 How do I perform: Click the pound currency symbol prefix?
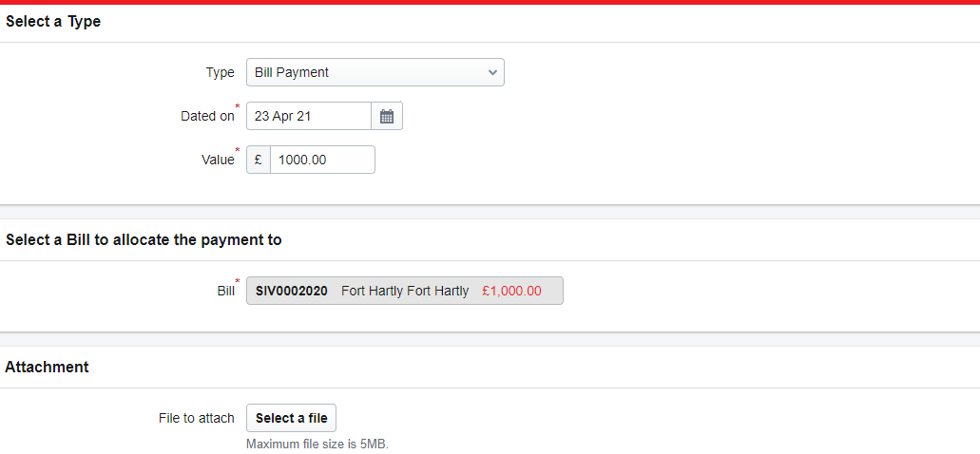click(259, 160)
